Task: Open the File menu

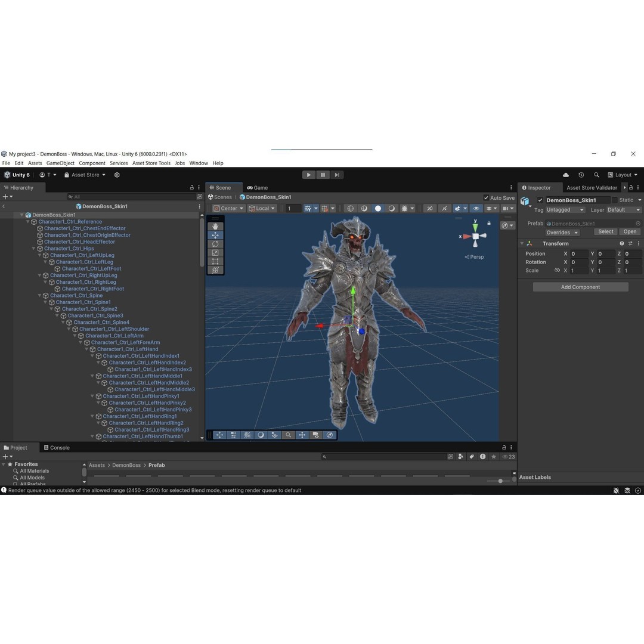Action: pyautogui.click(x=6, y=163)
